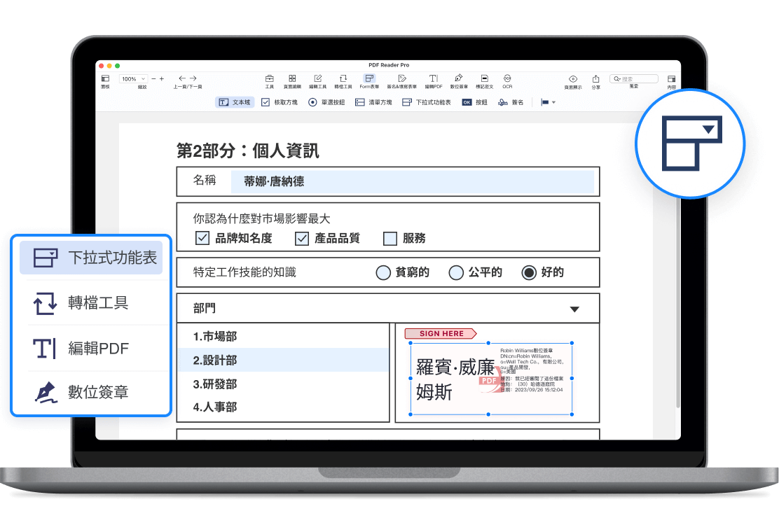This screenshot has width=779, height=532.
Task: Click the 分享 share icon
Action: 595,79
